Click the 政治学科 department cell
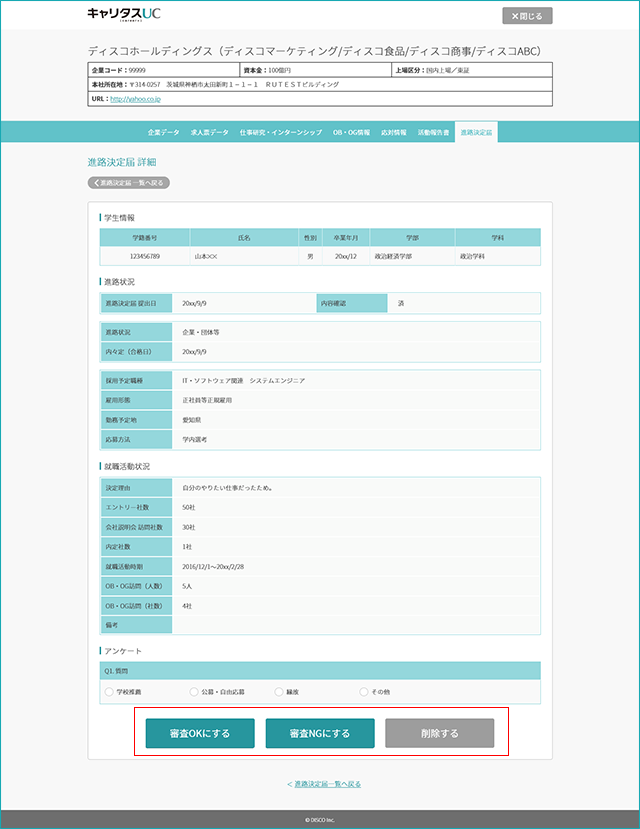This screenshot has width=640, height=829. pyautogui.click(x=498, y=256)
